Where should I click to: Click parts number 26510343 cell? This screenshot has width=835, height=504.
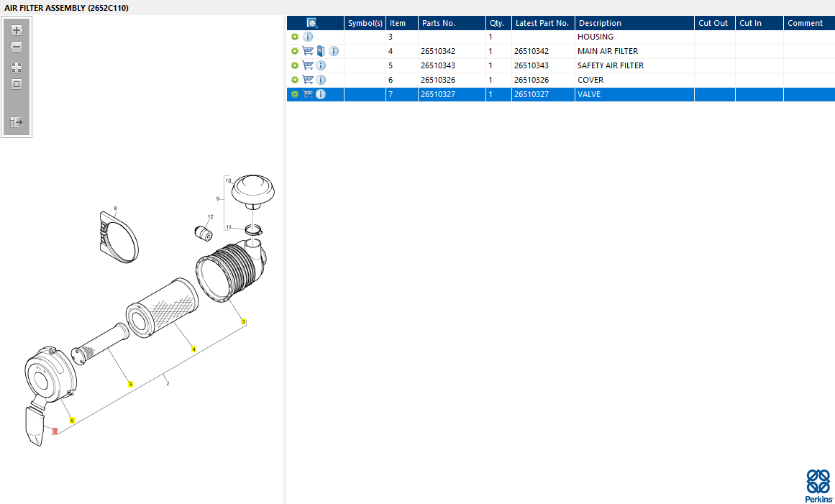tap(452, 65)
